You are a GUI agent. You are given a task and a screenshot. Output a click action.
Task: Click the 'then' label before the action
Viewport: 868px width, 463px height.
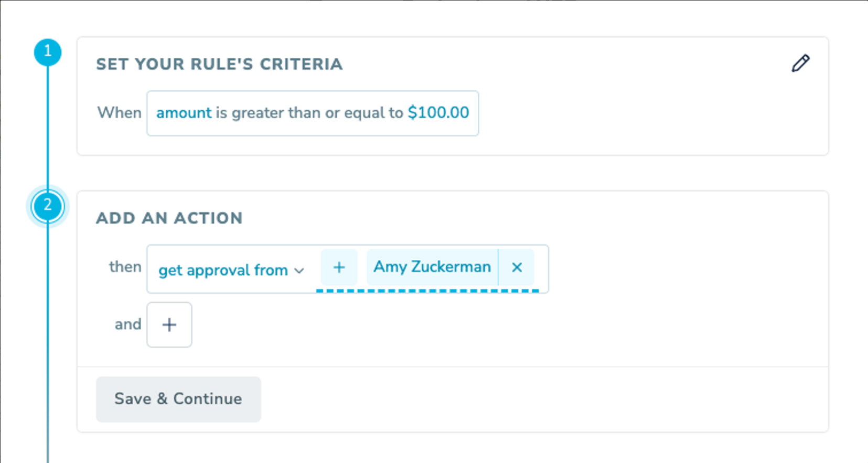[125, 267]
